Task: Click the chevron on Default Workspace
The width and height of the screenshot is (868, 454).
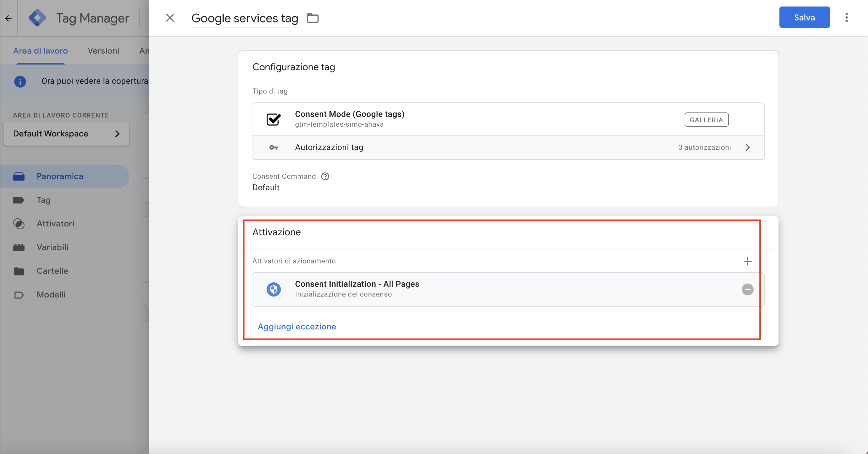Action: 117,134
